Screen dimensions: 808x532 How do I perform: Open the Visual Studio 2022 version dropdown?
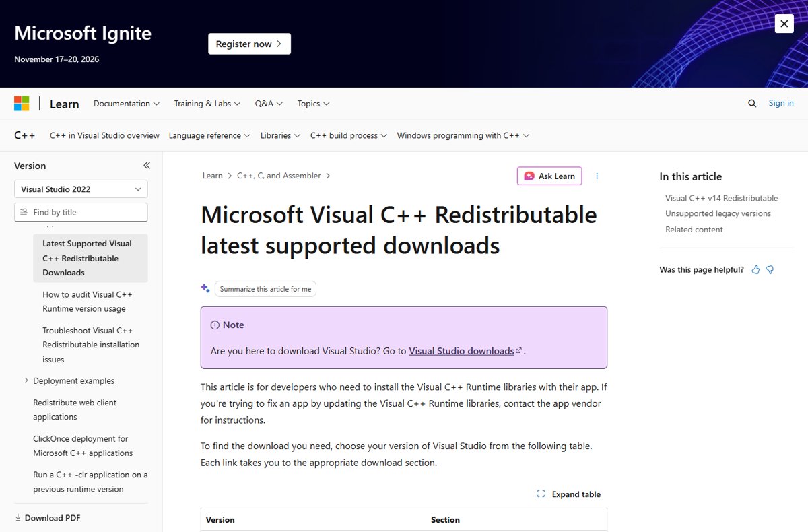click(x=81, y=189)
